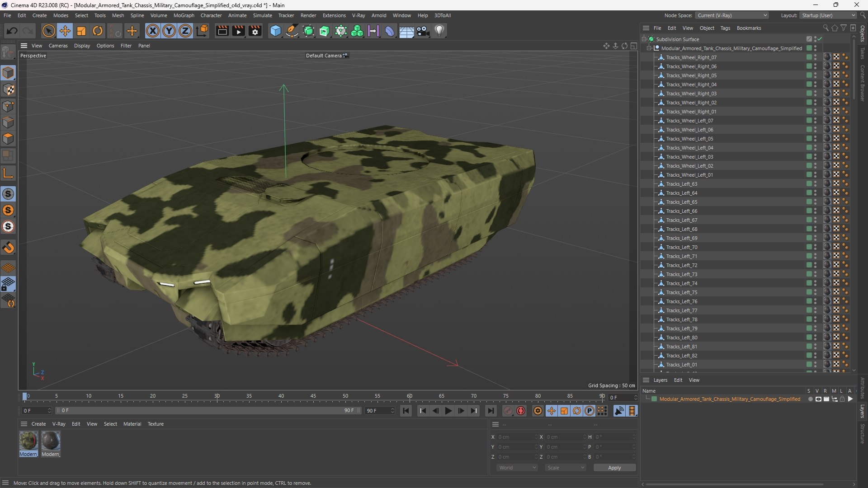Select the Spline Pen tool
This screenshot has height=488, width=868.
pyautogui.click(x=292, y=31)
